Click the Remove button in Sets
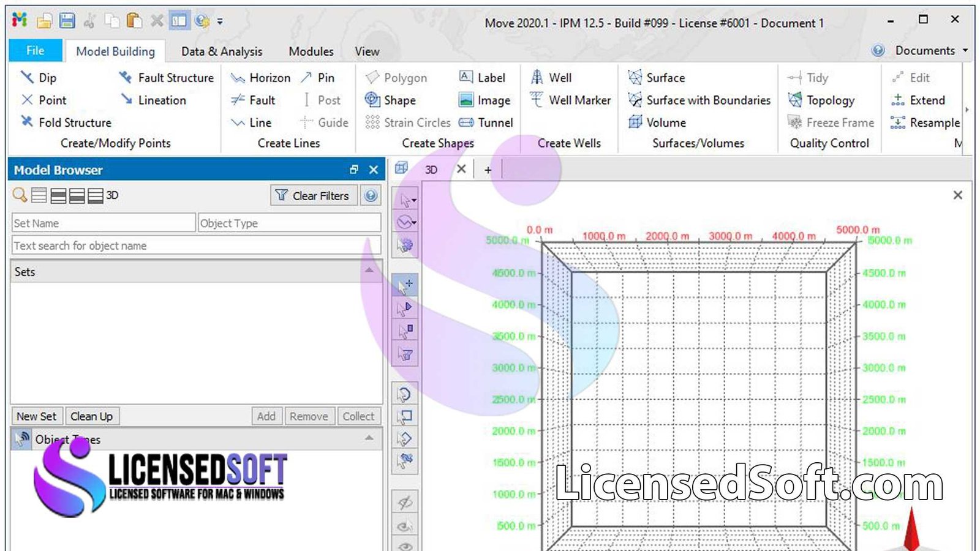Image resolution: width=980 pixels, height=551 pixels. click(309, 416)
